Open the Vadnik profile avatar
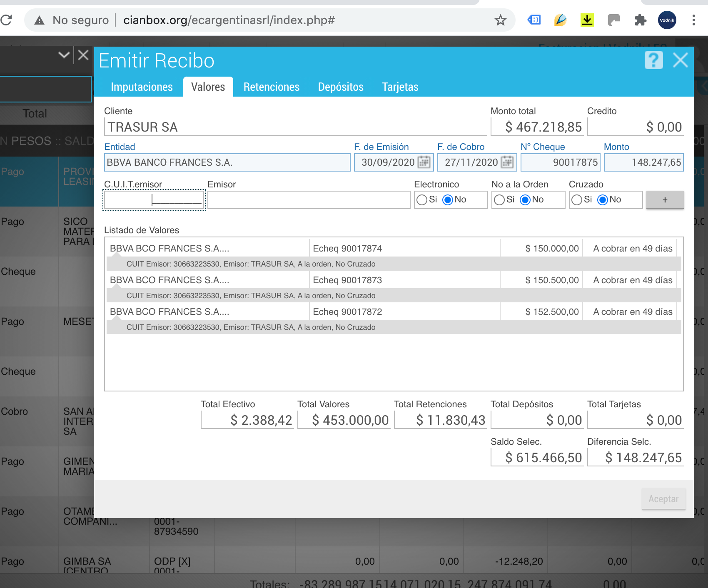 point(667,20)
